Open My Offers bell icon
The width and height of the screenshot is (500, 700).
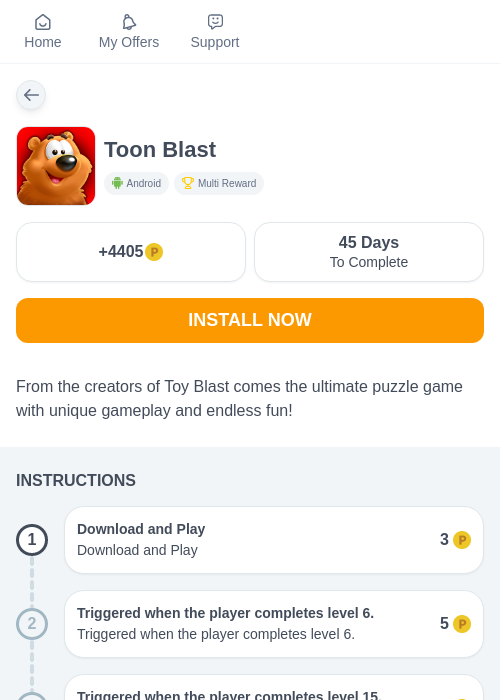[x=129, y=22]
